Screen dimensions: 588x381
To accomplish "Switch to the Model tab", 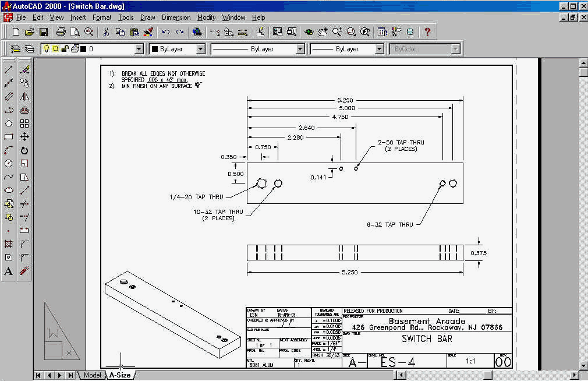I will click(x=92, y=375).
